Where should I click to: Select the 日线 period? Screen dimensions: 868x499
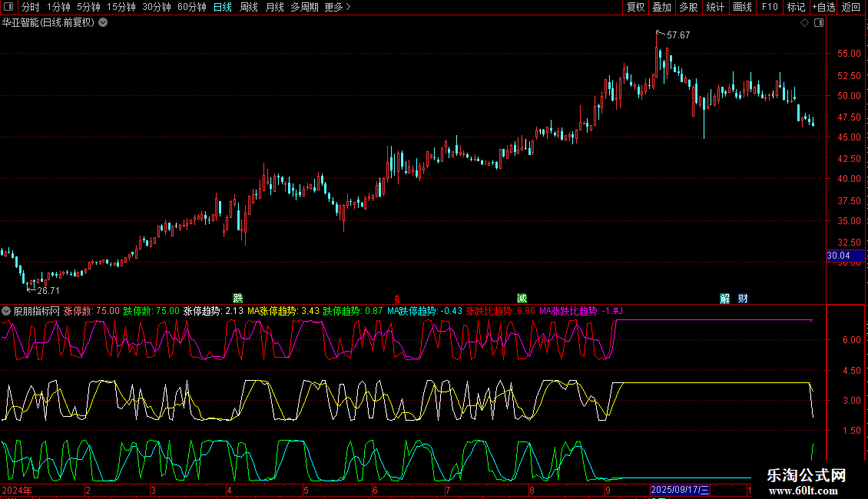[223, 7]
